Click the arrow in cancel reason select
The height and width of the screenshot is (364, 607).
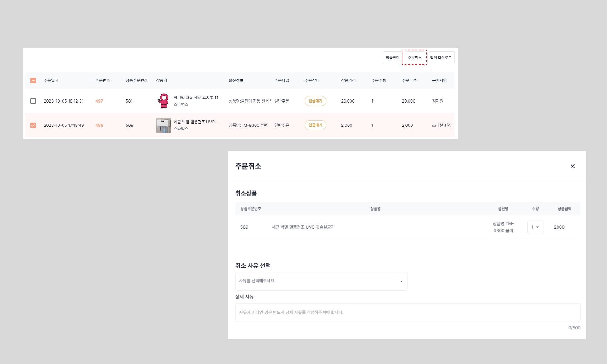[x=401, y=281]
